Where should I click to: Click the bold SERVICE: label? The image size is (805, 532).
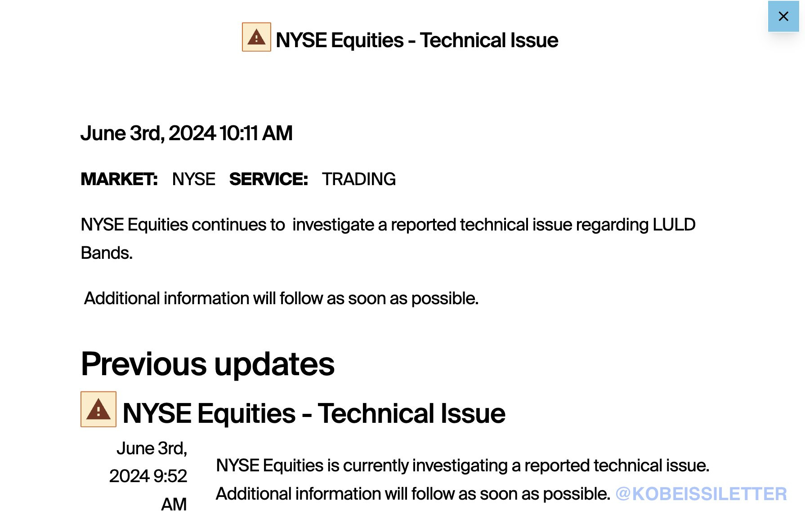(x=268, y=179)
